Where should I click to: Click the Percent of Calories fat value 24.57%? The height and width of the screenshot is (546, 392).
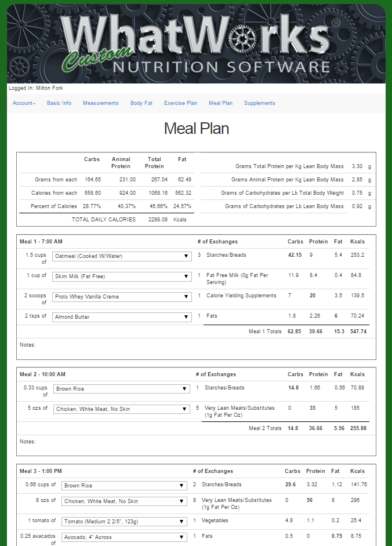pyautogui.click(x=182, y=206)
